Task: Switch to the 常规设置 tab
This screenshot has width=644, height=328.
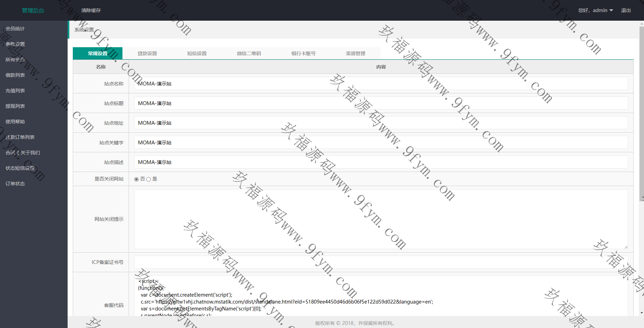Action: point(98,53)
